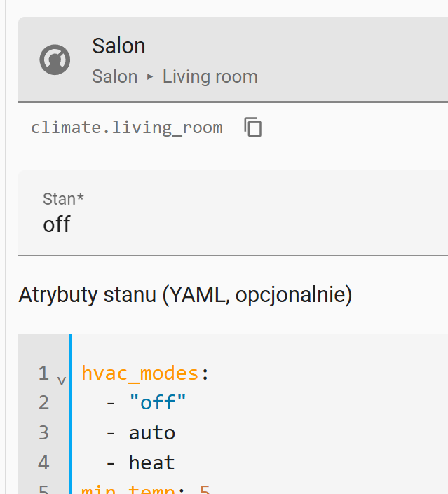Click the min_temp attribute line
The image size is (448, 494).
tap(146, 489)
